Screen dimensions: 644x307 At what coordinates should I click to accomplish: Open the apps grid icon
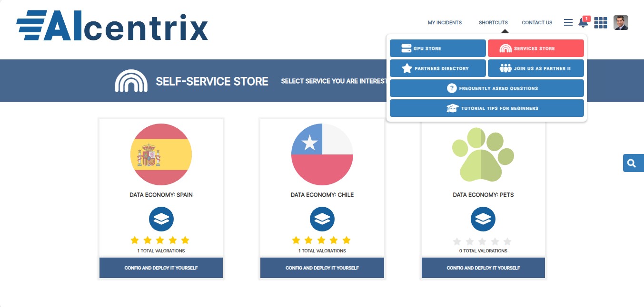pyautogui.click(x=601, y=23)
